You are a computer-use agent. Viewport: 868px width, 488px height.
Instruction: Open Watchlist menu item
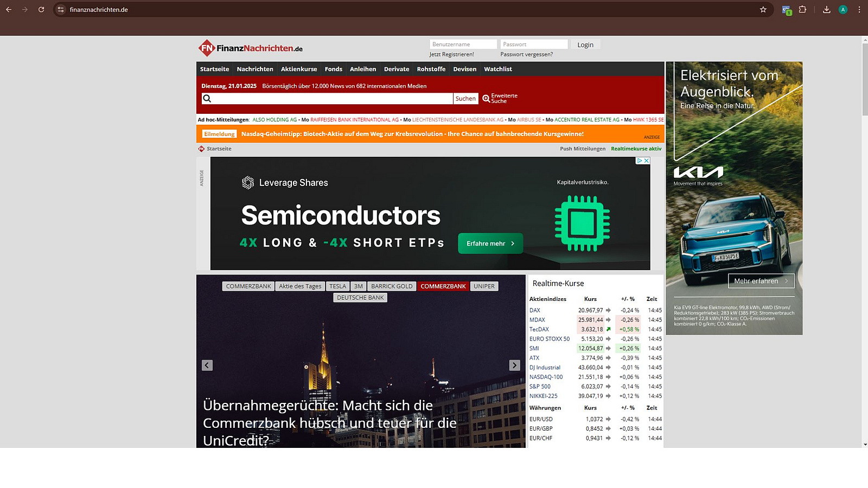tap(498, 69)
